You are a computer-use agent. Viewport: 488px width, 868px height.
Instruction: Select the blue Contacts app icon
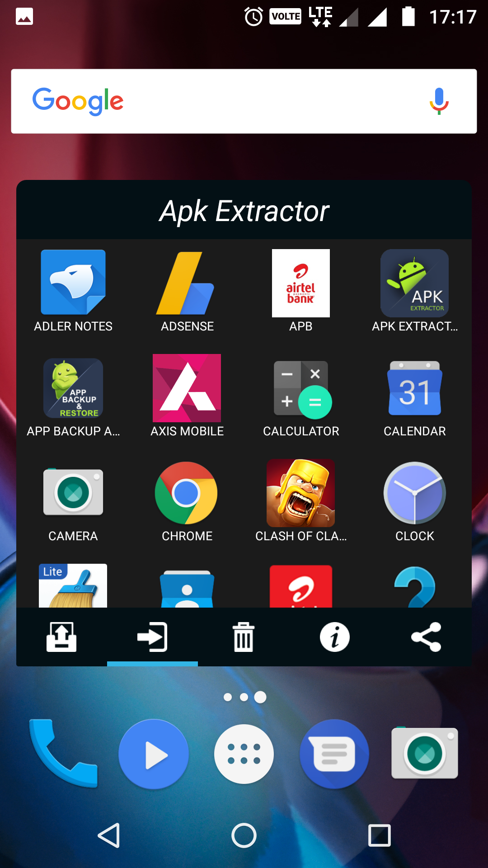point(187,589)
